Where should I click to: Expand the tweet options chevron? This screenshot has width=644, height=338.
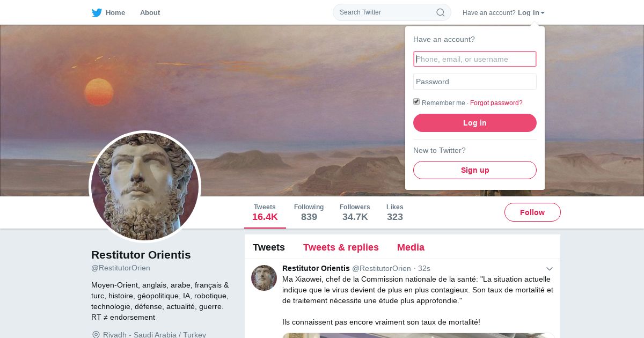tap(550, 269)
